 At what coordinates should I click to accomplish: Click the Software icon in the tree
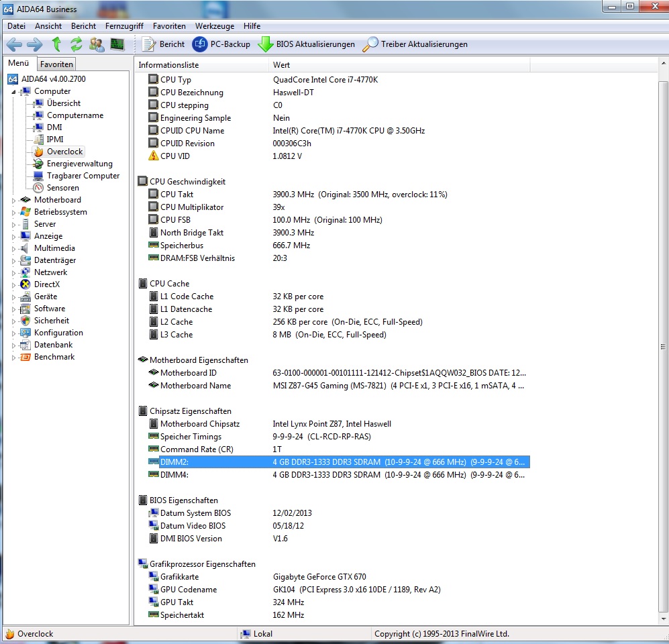[25, 309]
